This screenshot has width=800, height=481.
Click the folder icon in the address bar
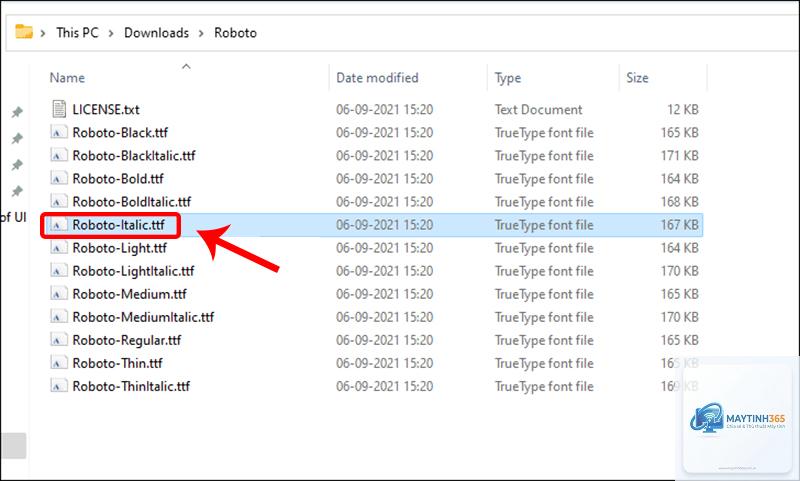point(23,32)
